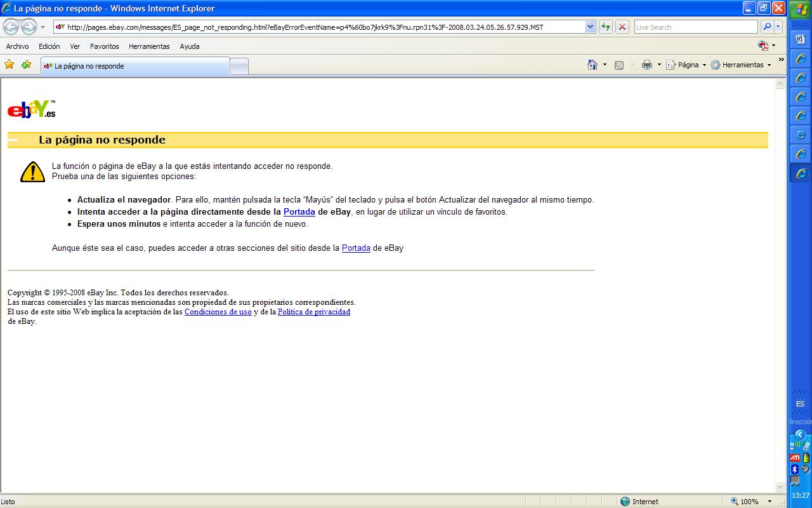
Task: Click the Home house icon
Action: click(x=593, y=65)
